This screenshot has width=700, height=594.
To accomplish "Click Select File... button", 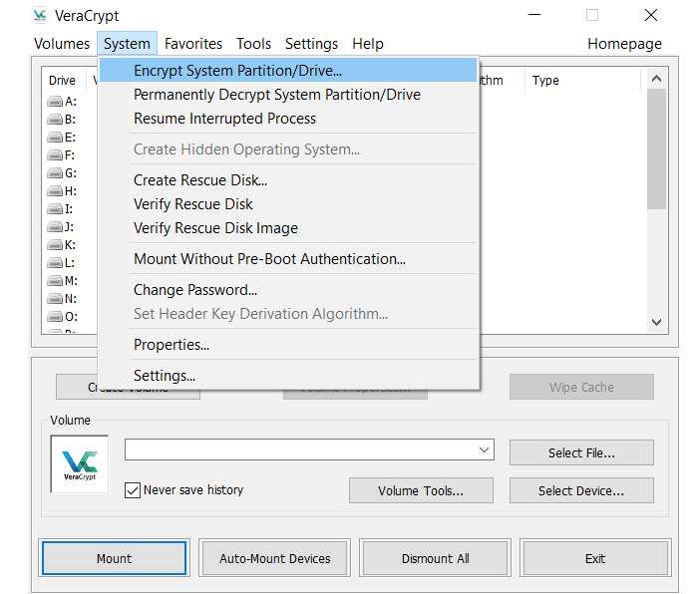I will point(581,453).
